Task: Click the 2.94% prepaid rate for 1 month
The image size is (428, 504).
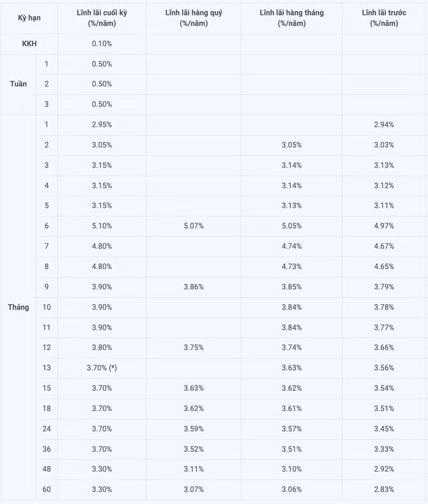Action: pos(384,125)
